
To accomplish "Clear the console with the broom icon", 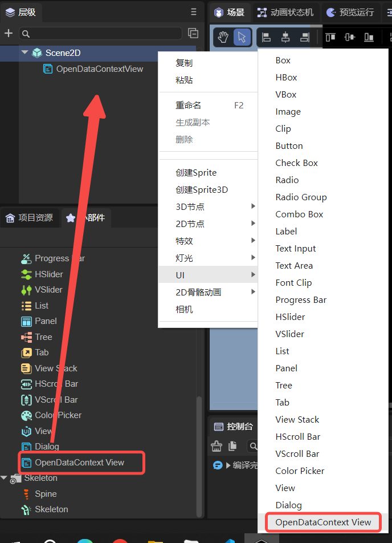I will click(x=217, y=446).
